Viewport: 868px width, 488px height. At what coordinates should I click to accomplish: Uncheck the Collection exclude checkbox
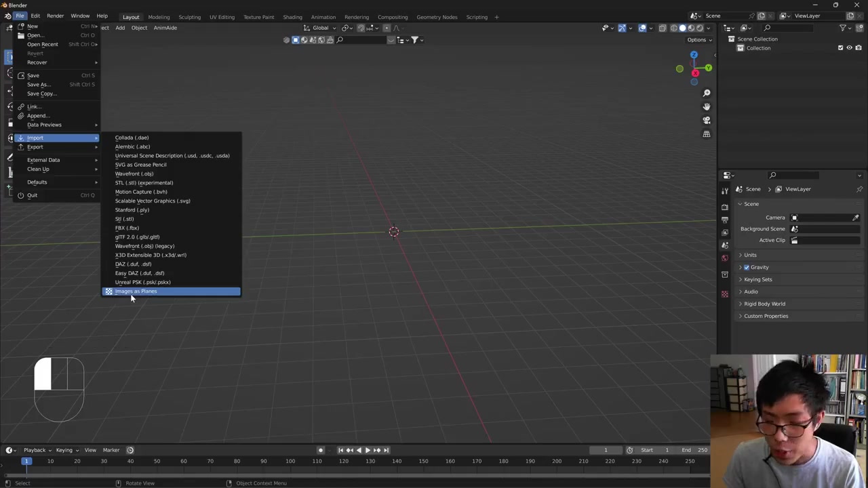click(x=841, y=48)
